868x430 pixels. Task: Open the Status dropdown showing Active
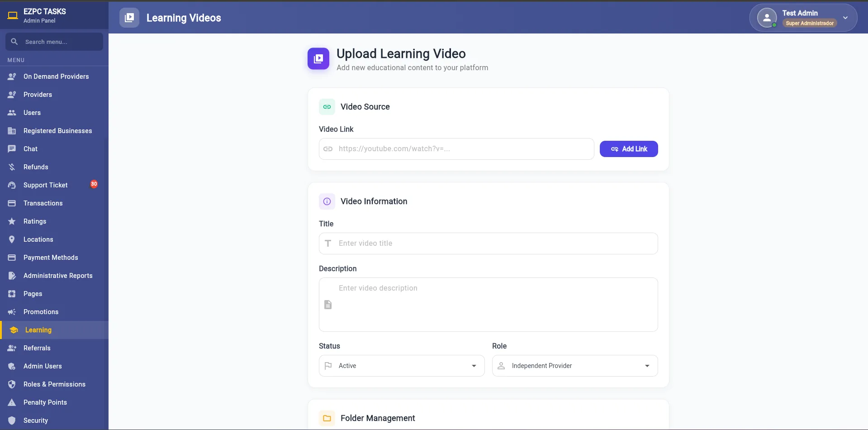pyautogui.click(x=402, y=366)
